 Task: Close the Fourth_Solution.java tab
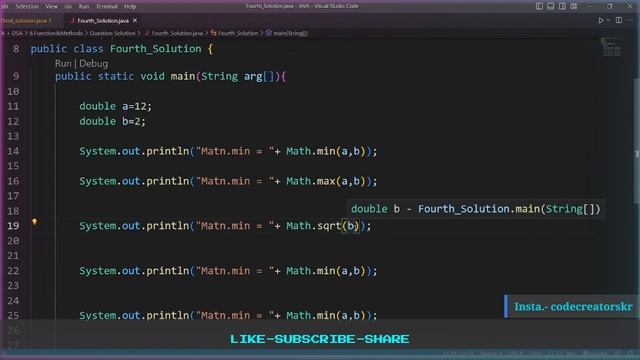click(135, 20)
